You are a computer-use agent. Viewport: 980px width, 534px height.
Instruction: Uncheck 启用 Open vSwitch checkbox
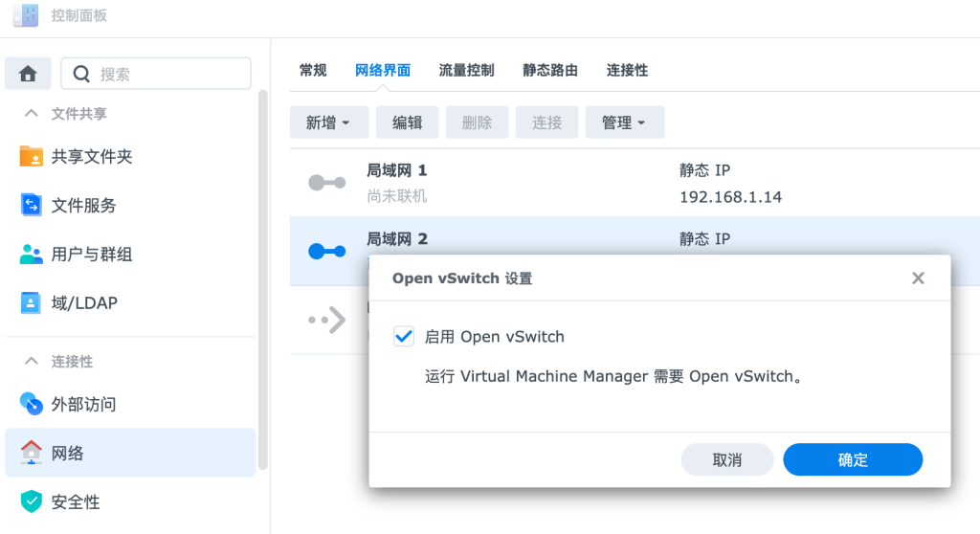(404, 337)
